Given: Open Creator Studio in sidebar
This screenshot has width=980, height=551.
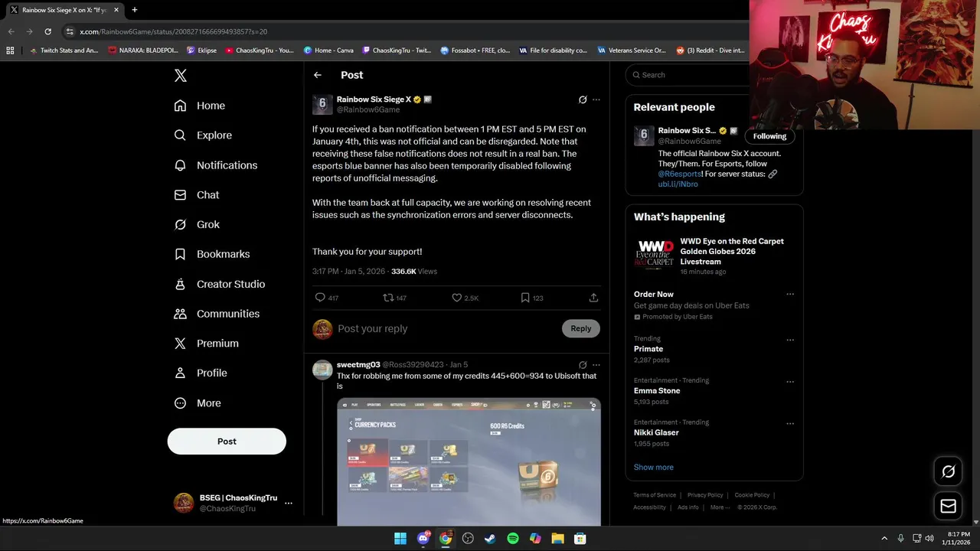Looking at the screenshot, I should tap(220, 284).
